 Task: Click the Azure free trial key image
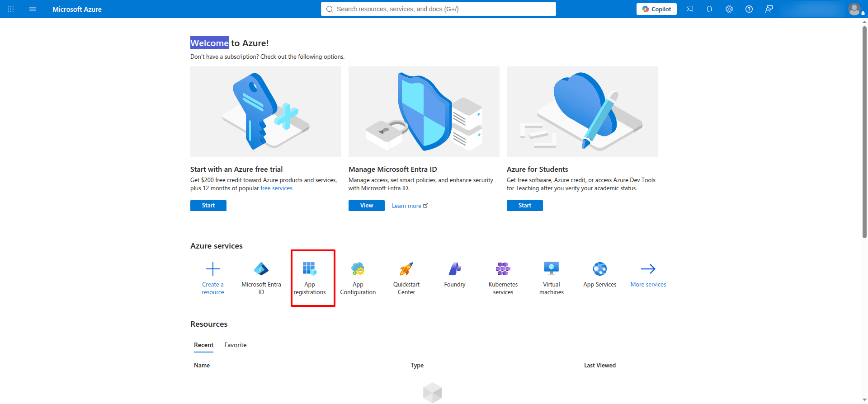266,112
